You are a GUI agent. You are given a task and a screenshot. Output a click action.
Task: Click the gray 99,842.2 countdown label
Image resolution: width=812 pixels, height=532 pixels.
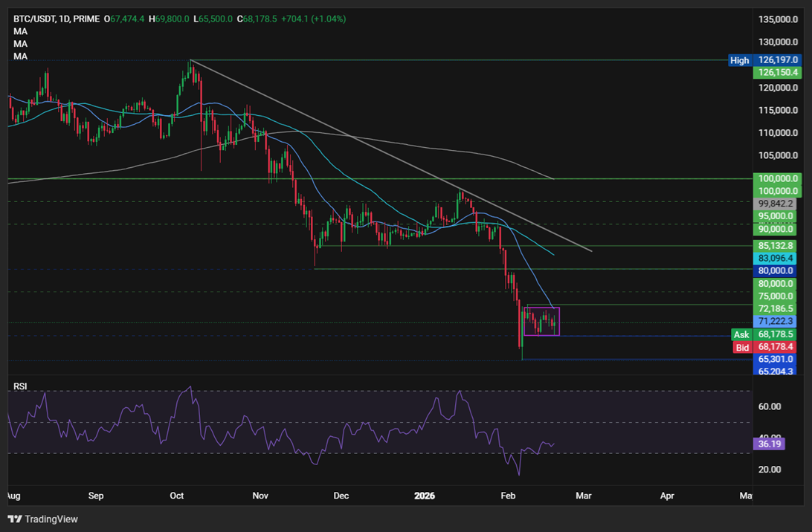coord(774,203)
